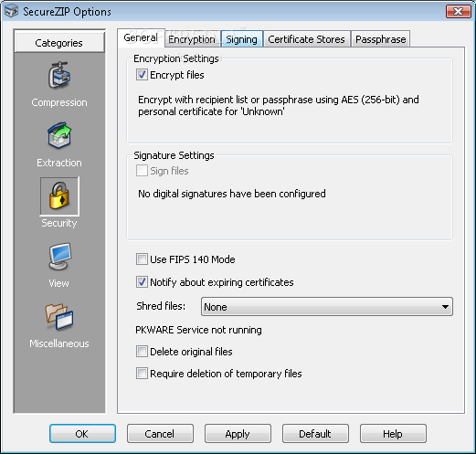Open the Extraction category icon

pyautogui.click(x=59, y=136)
